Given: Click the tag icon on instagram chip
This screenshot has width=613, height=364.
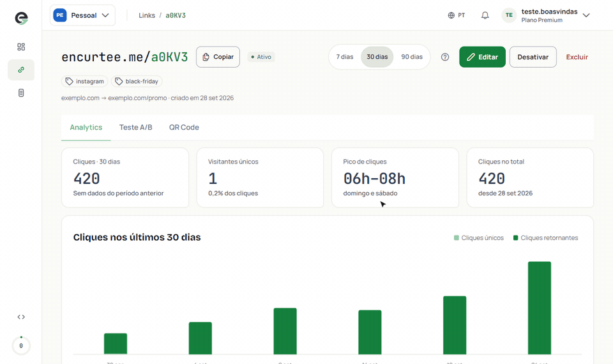Looking at the screenshot, I should (x=69, y=81).
